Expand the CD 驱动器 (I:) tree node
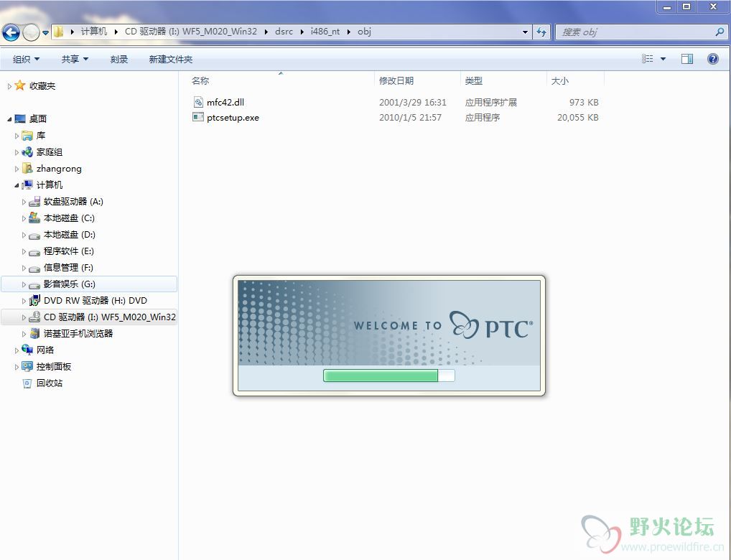This screenshot has height=560, width=731. [x=24, y=317]
